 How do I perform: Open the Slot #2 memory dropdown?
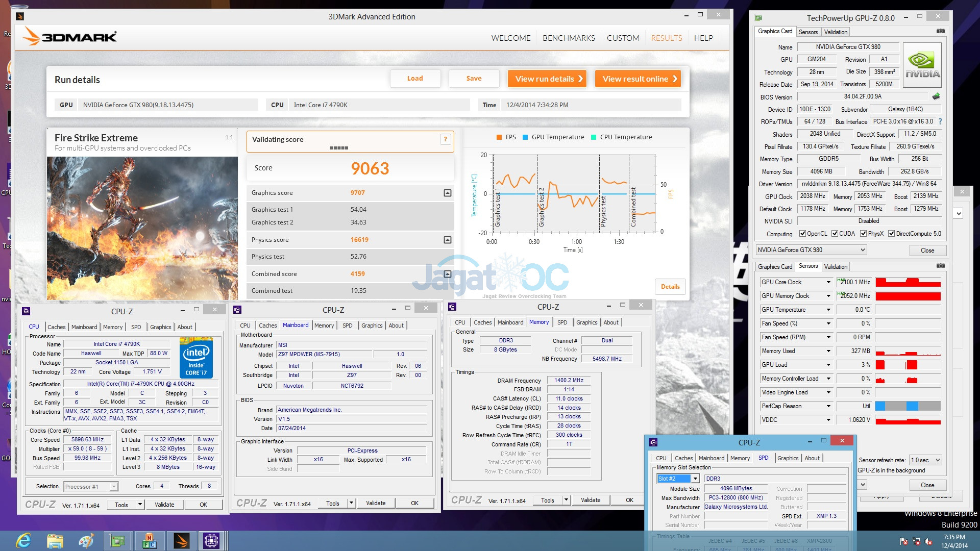(x=695, y=479)
